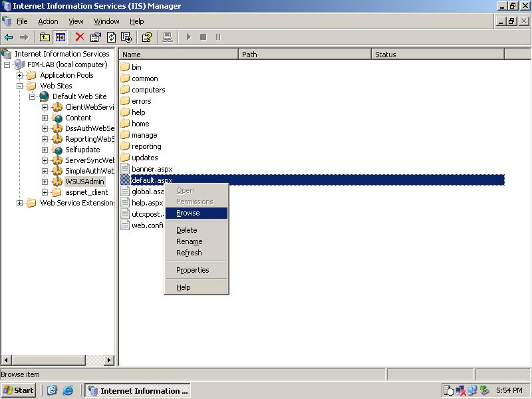Click the Forward arrow toolbar icon
The width and height of the screenshot is (532, 399).
point(24,37)
